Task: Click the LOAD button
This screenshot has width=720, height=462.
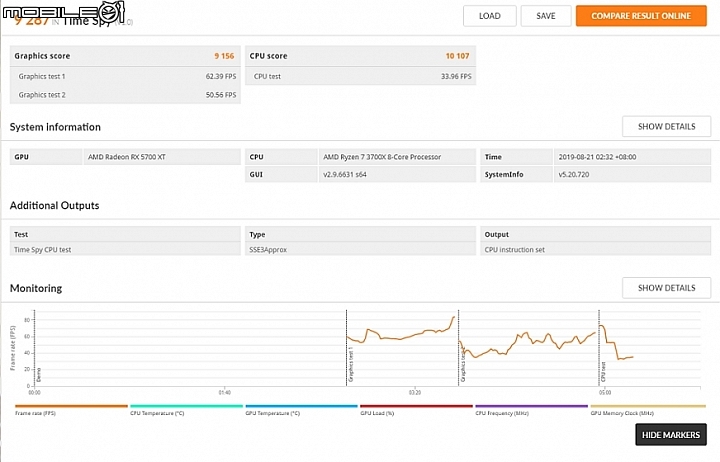Action: (x=489, y=16)
